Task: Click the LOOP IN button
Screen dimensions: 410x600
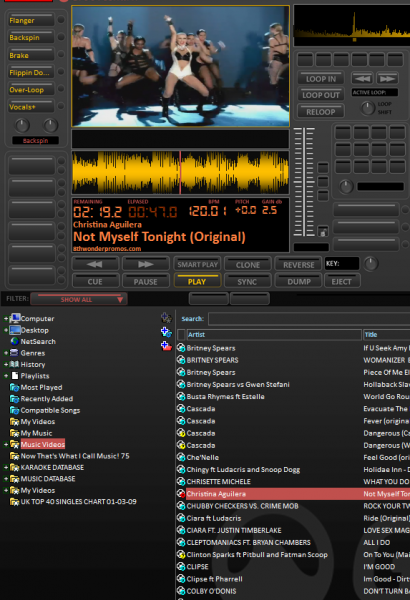Action: tap(321, 78)
